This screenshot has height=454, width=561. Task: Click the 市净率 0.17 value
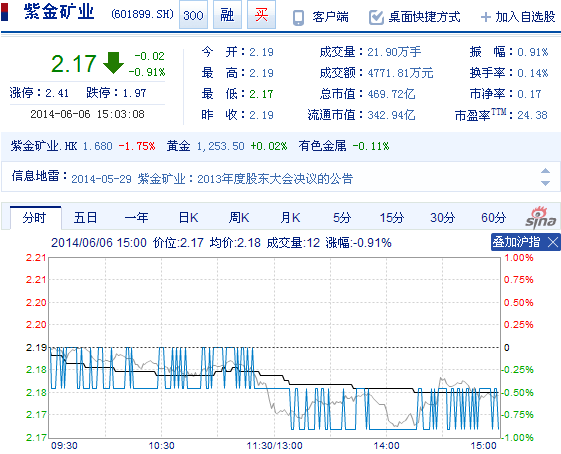pos(529,94)
